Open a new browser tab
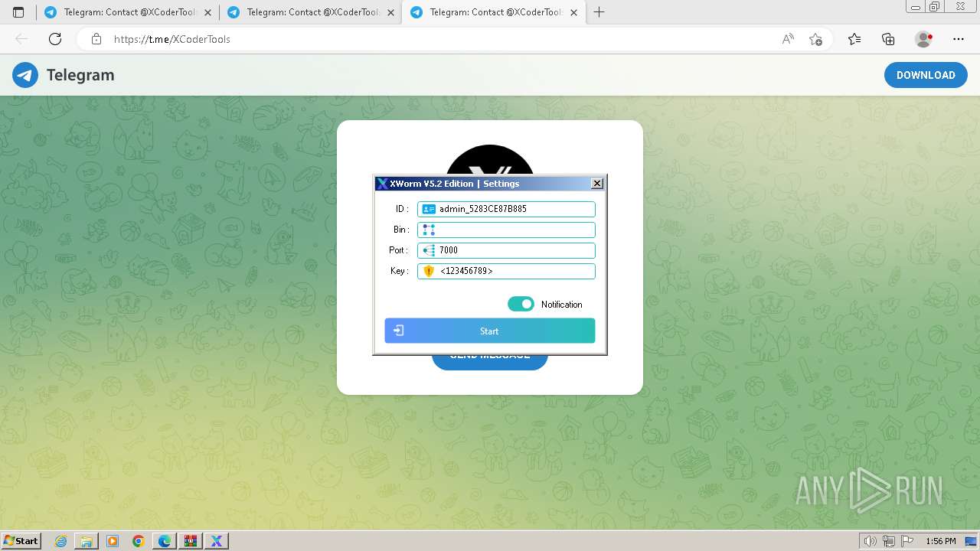Image resolution: width=980 pixels, height=551 pixels. tap(599, 12)
